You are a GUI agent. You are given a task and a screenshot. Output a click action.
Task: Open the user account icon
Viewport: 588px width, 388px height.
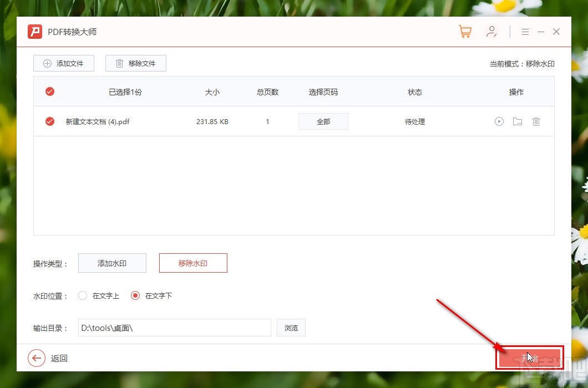[491, 31]
